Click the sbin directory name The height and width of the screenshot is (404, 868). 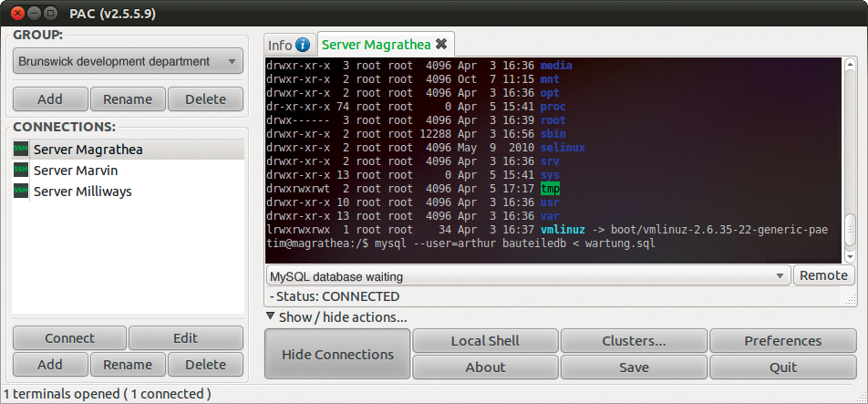tap(553, 134)
